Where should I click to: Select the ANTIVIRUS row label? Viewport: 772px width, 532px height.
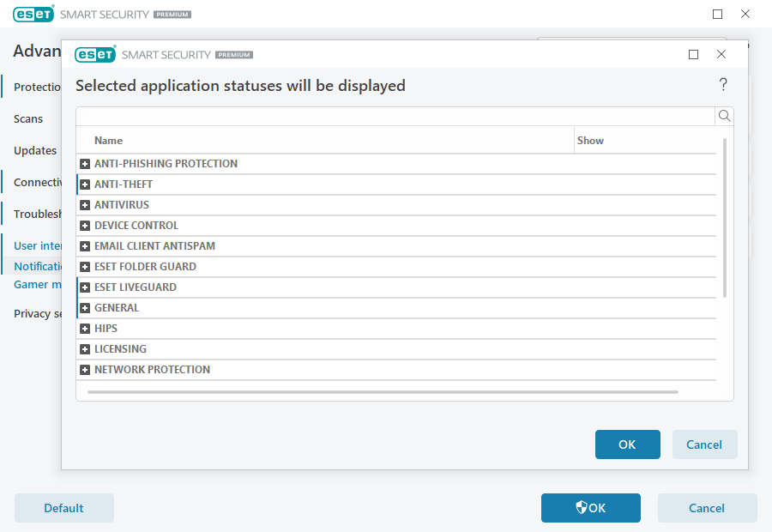[x=122, y=205]
